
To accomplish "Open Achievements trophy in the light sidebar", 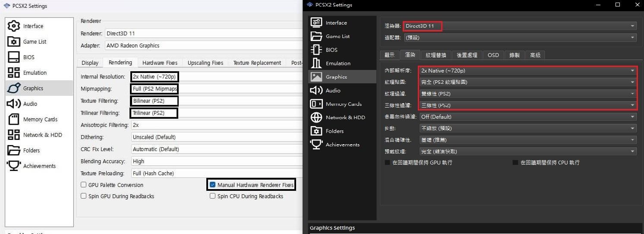I will (x=39, y=166).
